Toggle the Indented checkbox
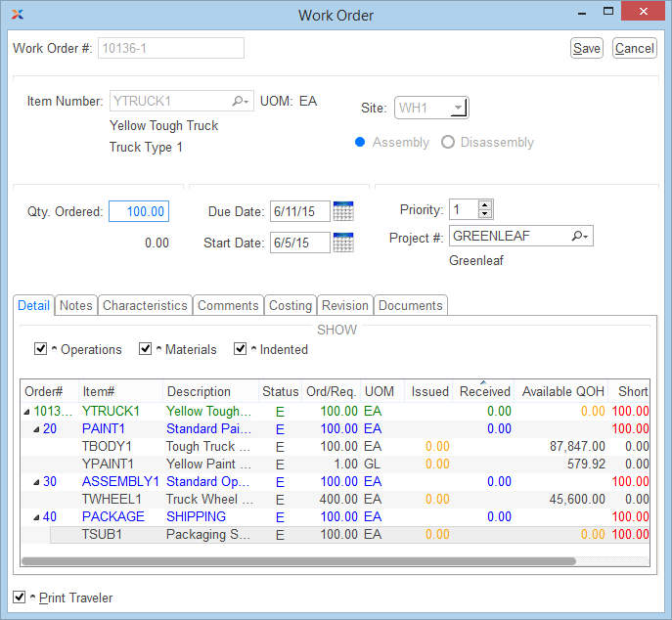Image resolution: width=672 pixels, height=620 pixels. (241, 349)
